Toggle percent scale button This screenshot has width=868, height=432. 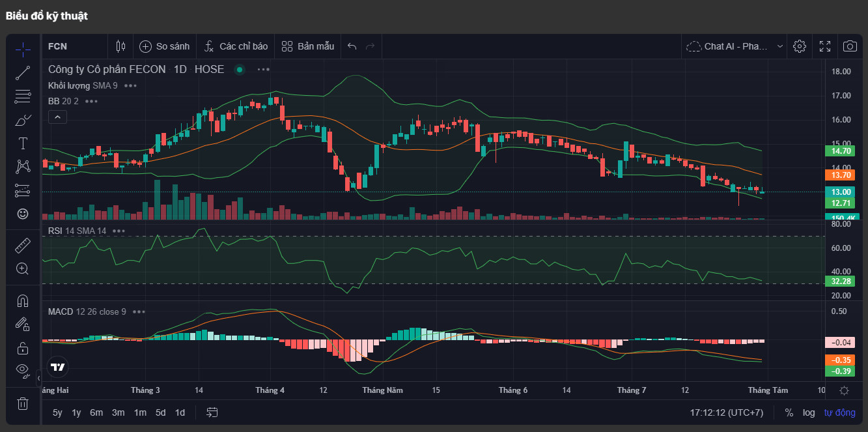point(789,412)
